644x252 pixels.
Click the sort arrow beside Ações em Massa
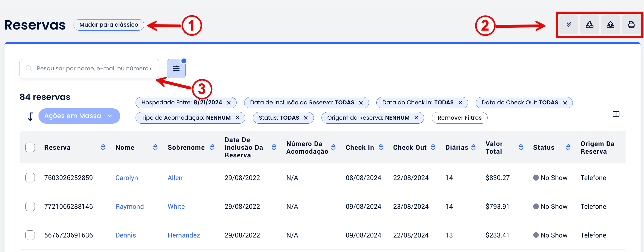[x=31, y=116]
